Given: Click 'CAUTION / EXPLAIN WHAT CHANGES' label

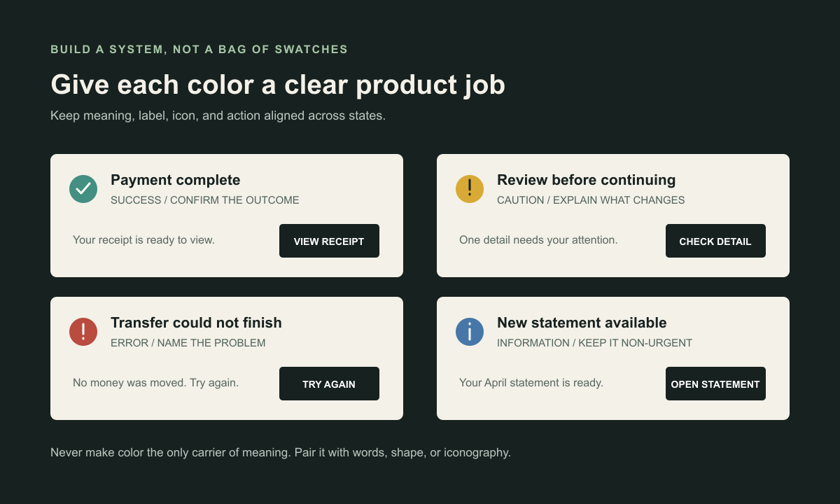Looking at the screenshot, I should (x=591, y=200).
